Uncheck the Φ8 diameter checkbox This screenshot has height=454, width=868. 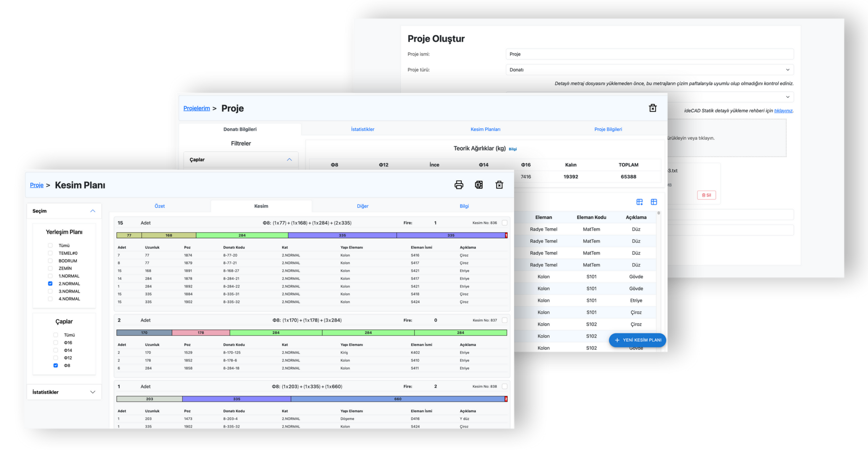coord(56,365)
